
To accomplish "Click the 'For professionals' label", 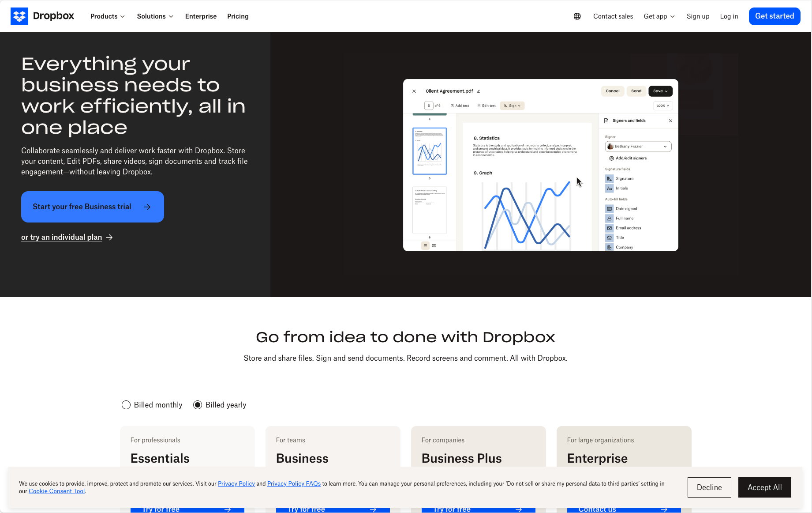I will tap(155, 441).
